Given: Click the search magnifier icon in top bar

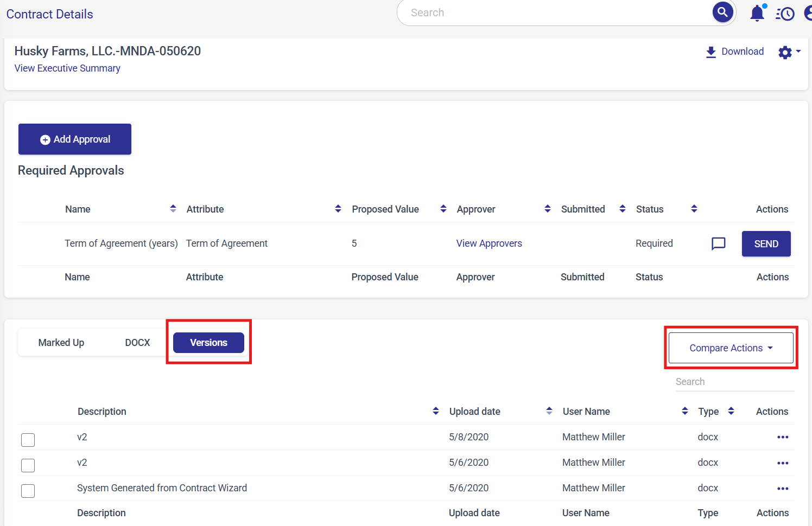Looking at the screenshot, I should 722,12.
